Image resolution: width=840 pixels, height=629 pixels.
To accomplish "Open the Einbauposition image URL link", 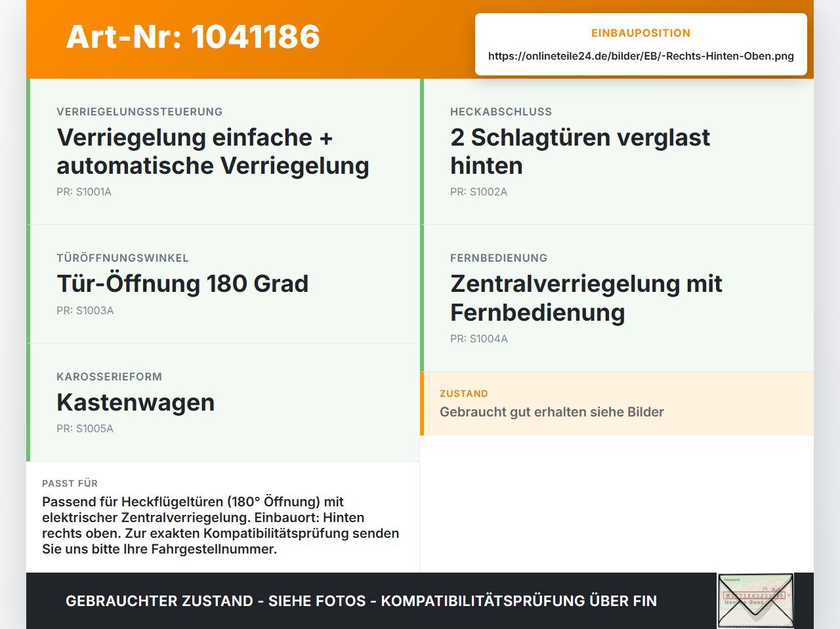I will coord(640,56).
